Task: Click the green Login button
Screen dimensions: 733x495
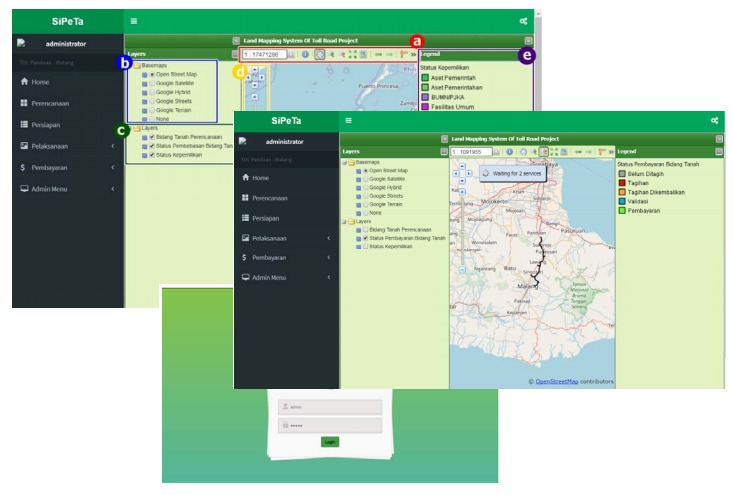Action: [x=329, y=441]
